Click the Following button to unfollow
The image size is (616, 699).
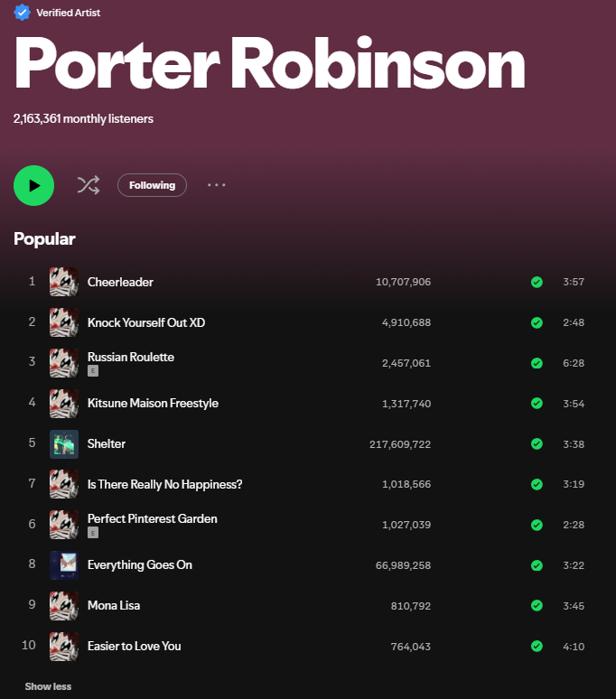click(x=152, y=185)
